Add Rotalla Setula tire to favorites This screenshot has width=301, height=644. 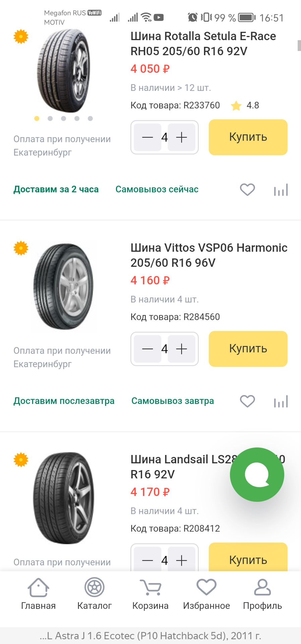tap(247, 190)
